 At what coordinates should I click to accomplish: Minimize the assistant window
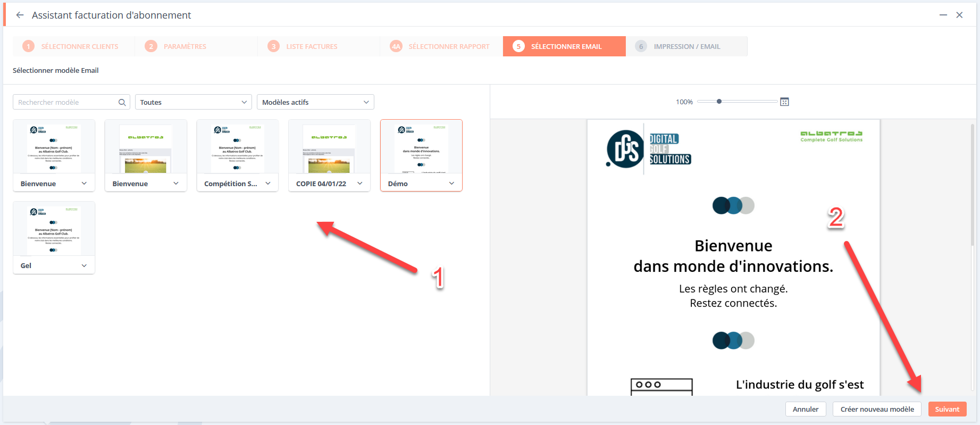click(x=943, y=15)
